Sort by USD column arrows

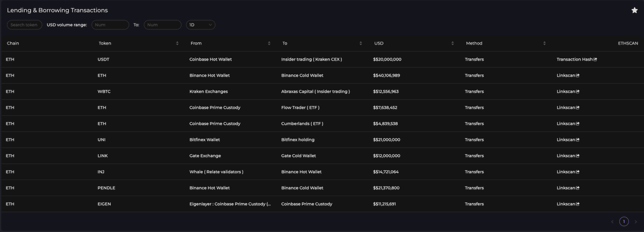452,43
